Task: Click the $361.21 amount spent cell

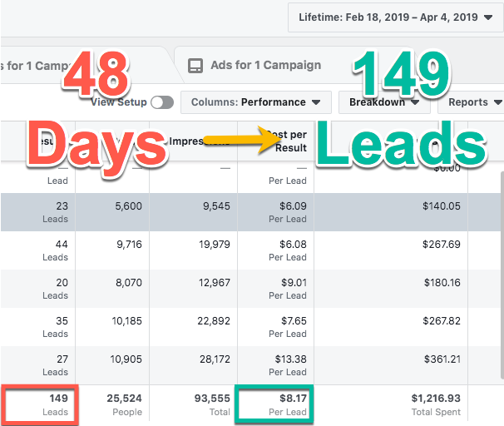Action: click(x=391, y=365)
